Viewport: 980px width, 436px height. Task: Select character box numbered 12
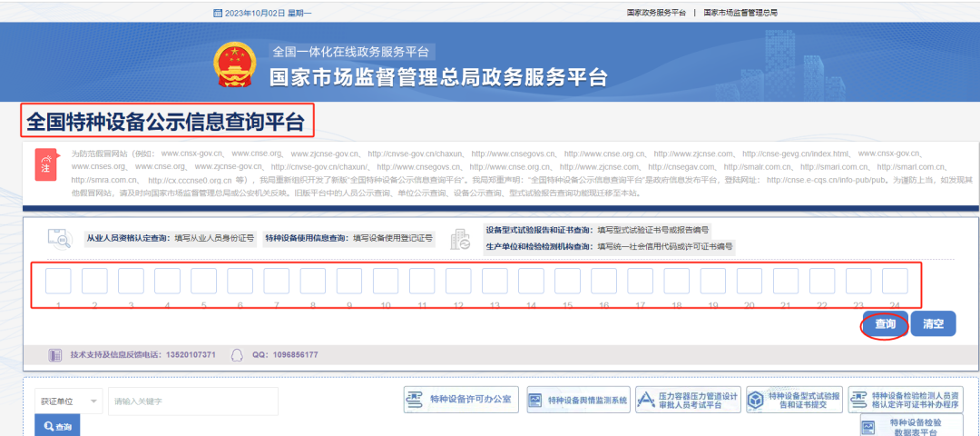click(458, 282)
